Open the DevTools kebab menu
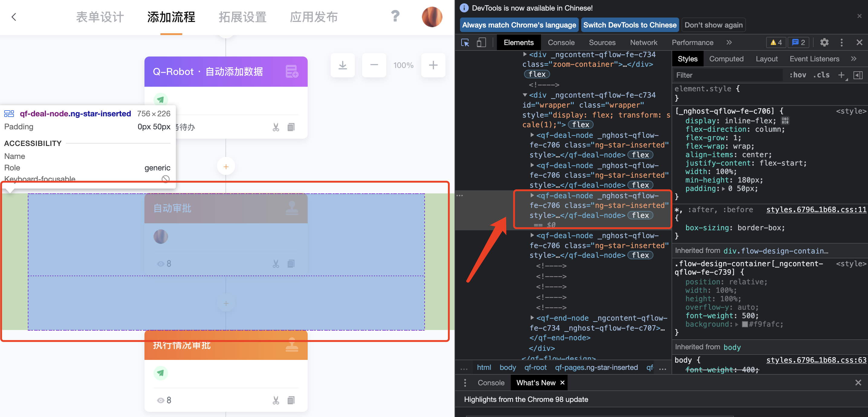Image resolution: width=868 pixels, height=417 pixels. tap(841, 42)
